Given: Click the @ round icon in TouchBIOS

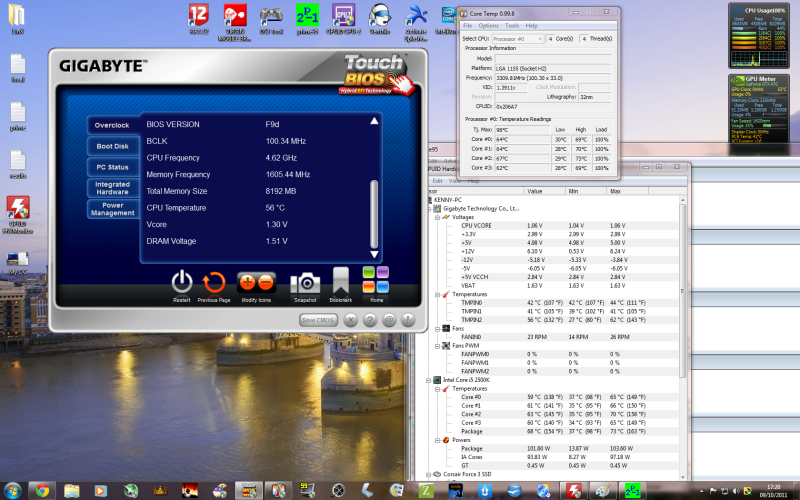Looking at the screenshot, I should pyautogui.click(x=389, y=320).
